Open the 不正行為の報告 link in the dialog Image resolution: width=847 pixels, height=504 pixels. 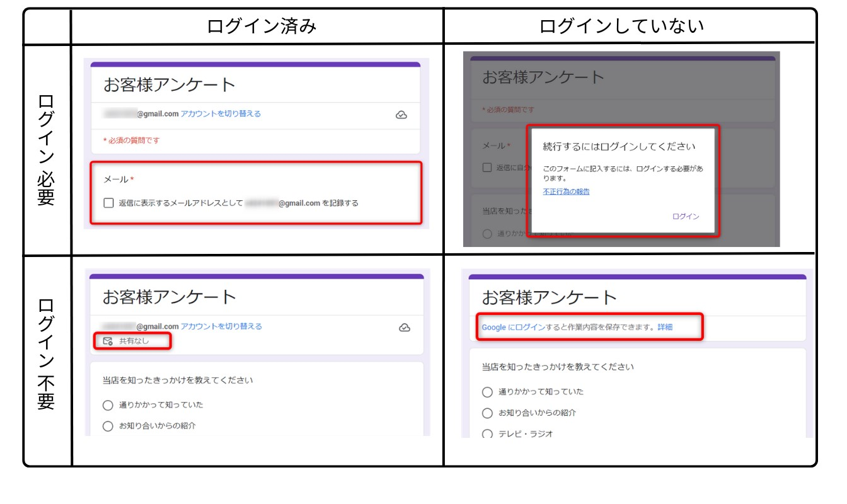566,192
